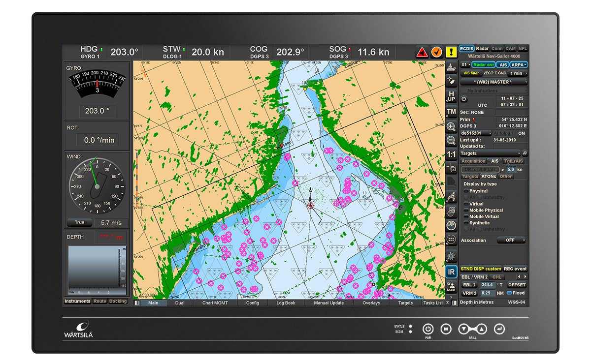Open the dividers measuring tool
This screenshot has height=364, width=591.
point(451,197)
